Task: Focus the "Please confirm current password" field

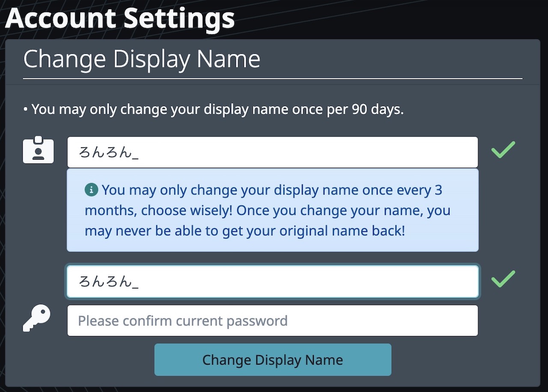Action: pos(272,321)
